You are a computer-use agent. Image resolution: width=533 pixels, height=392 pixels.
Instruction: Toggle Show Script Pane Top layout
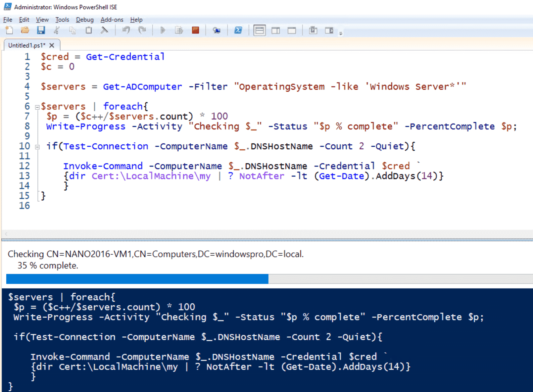260,30
